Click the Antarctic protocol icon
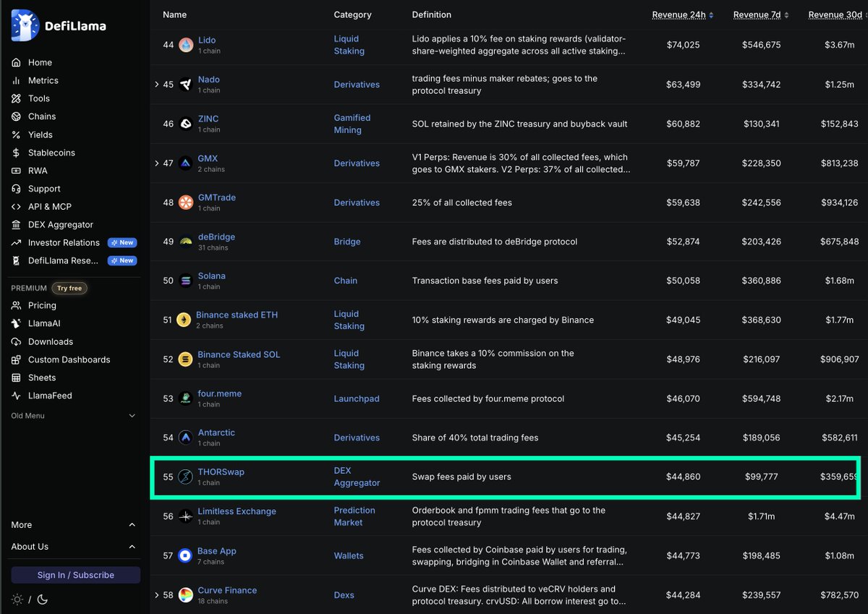This screenshot has height=614, width=868. [186, 438]
